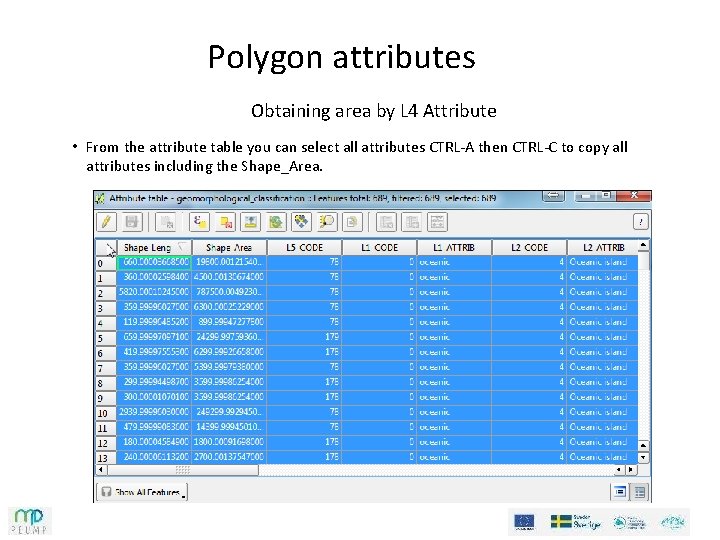Screen dimensions: 720x540
Task: Click the Delete selected features icon
Action: (x=166, y=222)
